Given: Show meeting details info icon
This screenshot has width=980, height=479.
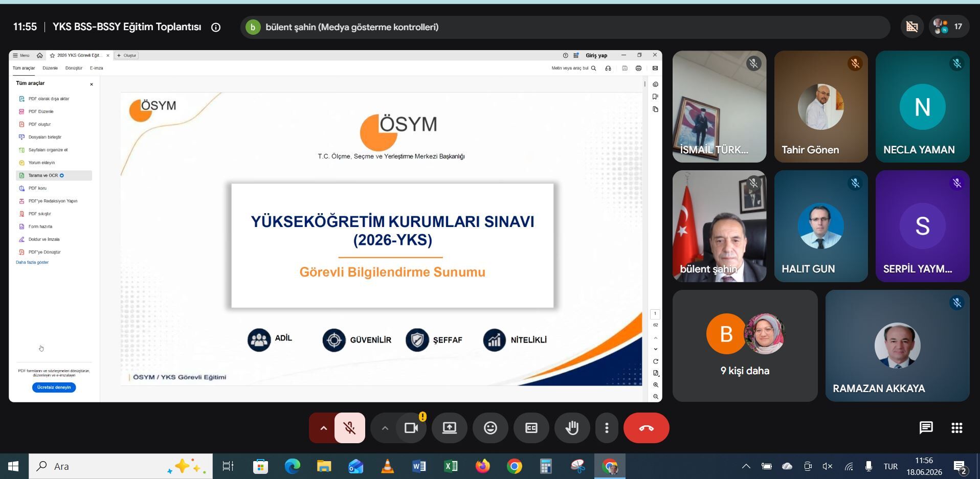Looking at the screenshot, I should [x=216, y=27].
